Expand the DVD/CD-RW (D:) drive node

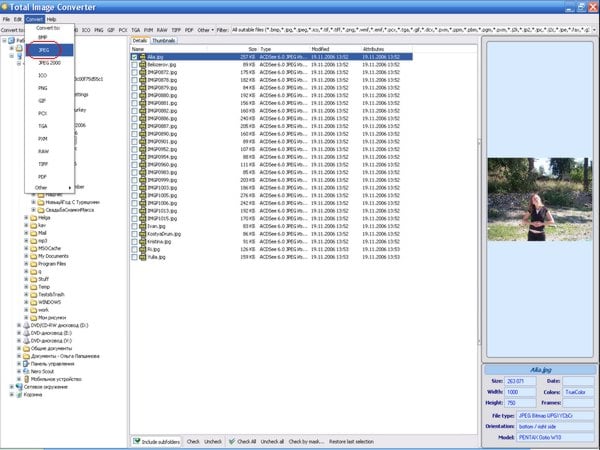pyautogui.click(x=19, y=325)
